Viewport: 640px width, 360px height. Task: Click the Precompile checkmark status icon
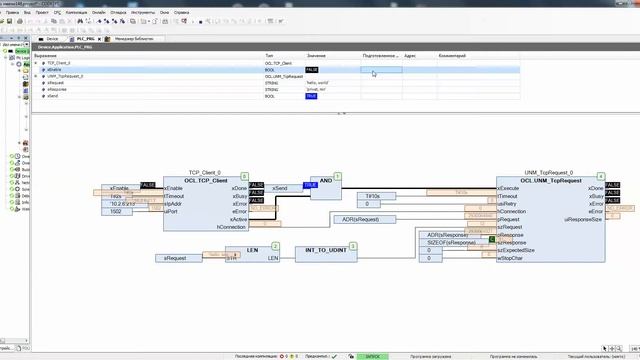(334, 356)
